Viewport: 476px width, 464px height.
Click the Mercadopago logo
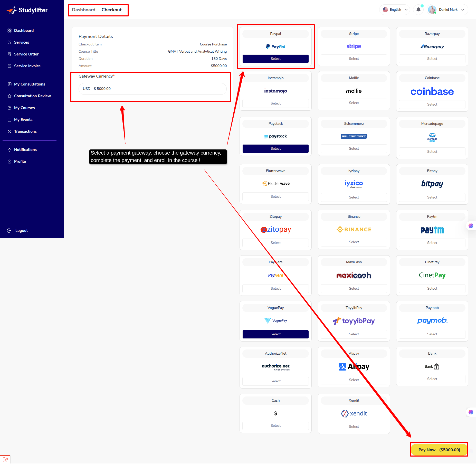(x=432, y=138)
